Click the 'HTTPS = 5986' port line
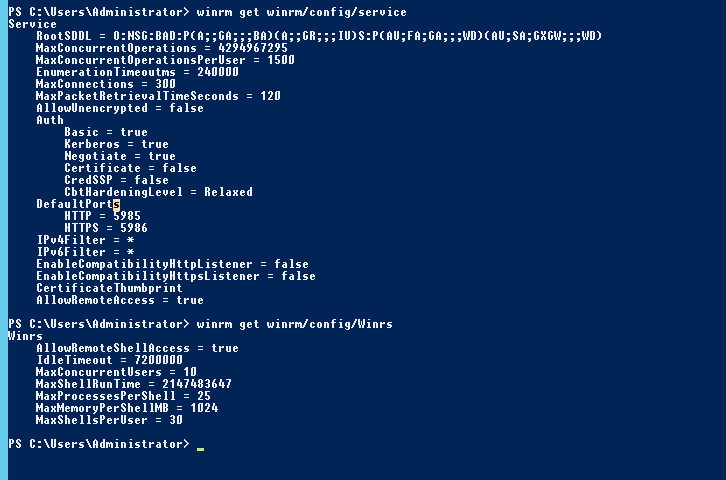The height and width of the screenshot is (480, 726). (x=106, y=228)
